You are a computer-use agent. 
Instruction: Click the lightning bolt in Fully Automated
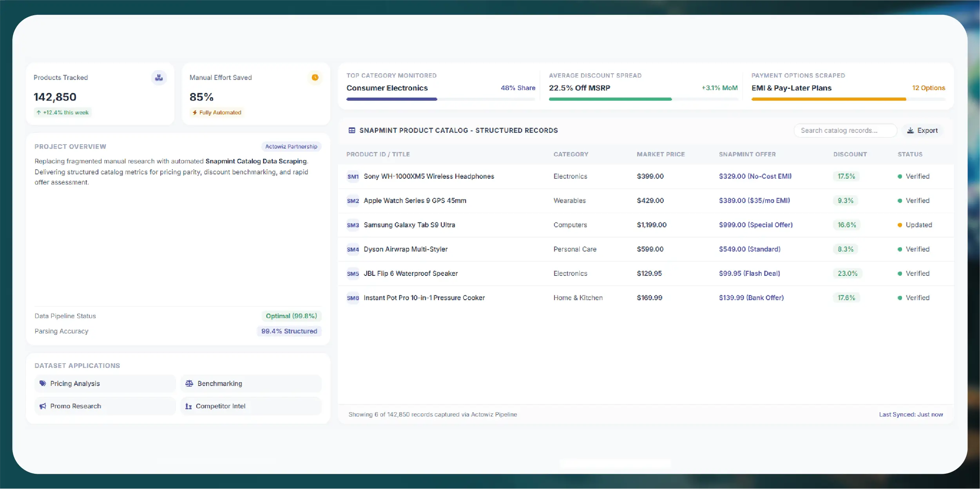195,112
